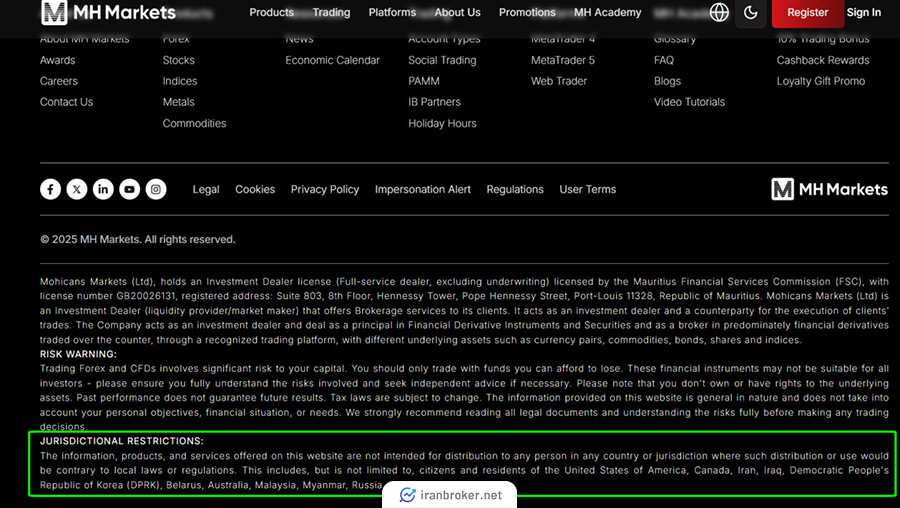This screenshot has width=900, height=508.
Task: Expand the Products menu
Action: (x=271, y=12)
